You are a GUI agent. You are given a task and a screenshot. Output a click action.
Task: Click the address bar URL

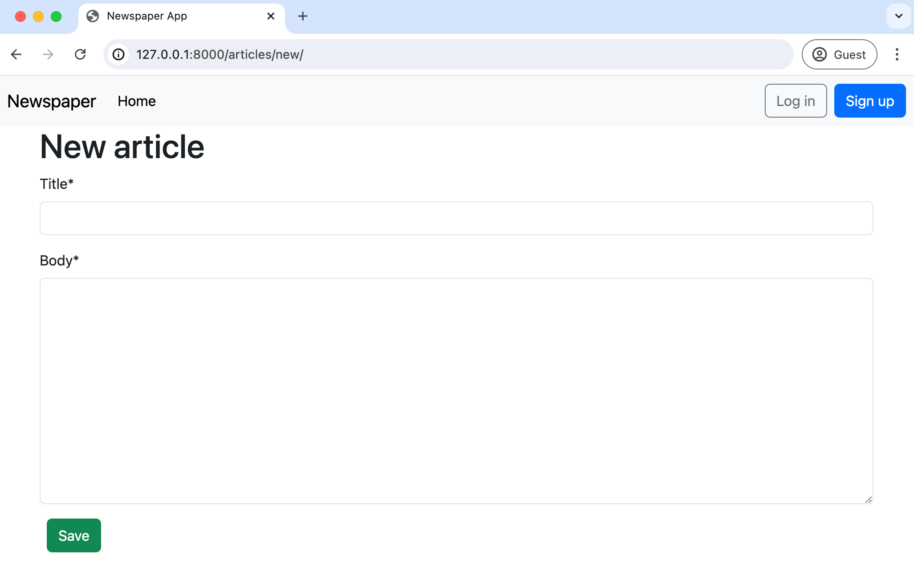pyautogui.click(x=220, y=54)
